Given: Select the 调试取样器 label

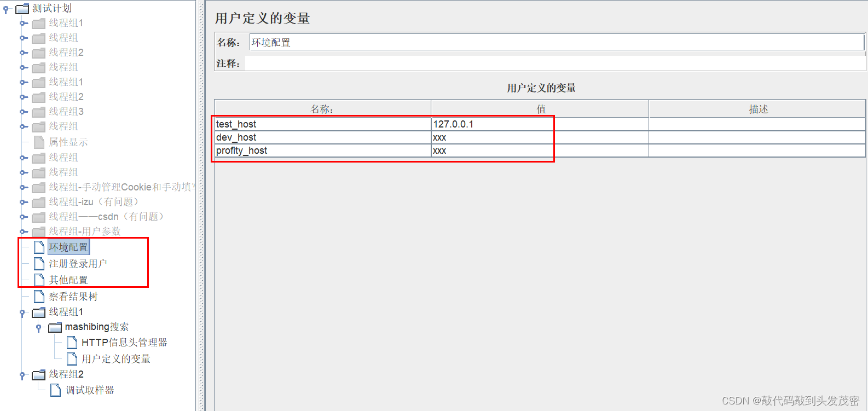Looking at the screenshot, I should [x=90, y=390].
